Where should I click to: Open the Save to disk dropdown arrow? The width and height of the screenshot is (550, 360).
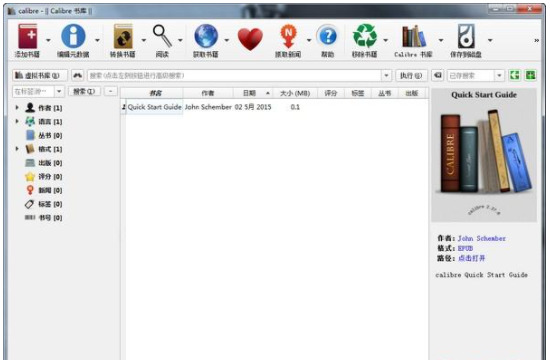pyautogui.click(x=490, y=40)
